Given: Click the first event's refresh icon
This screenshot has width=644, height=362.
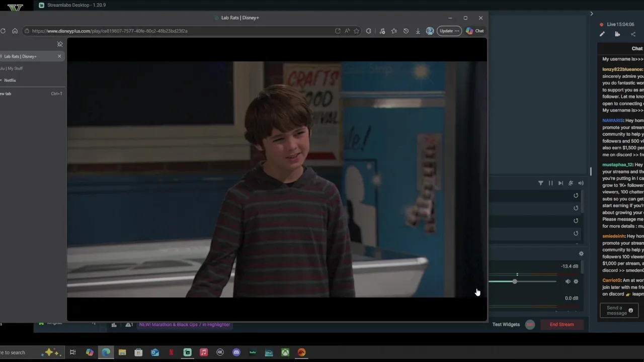Looking at the screenshot, I should click(x=576, y=196).
